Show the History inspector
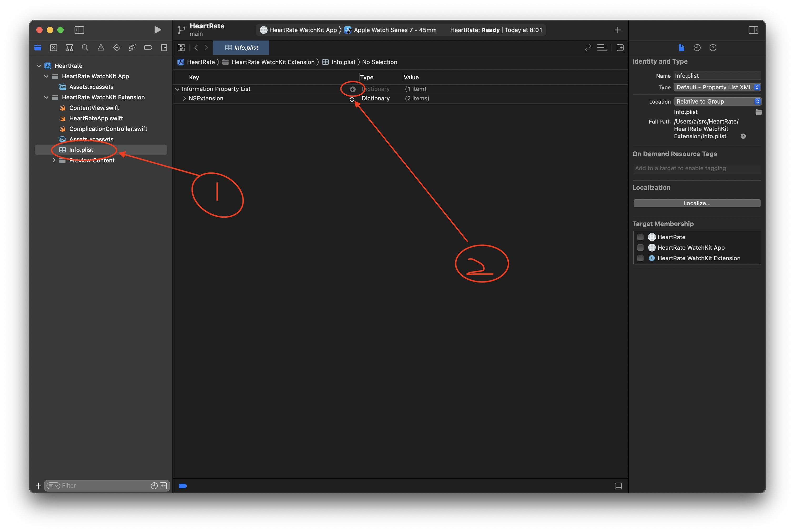 point(697,48)
